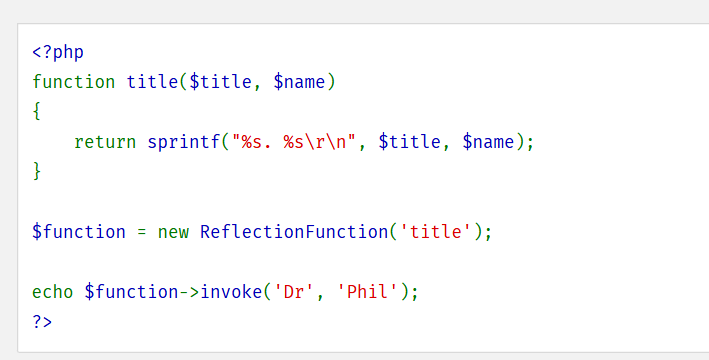
Task: Click the sprintf function call
Action: [x=184, y=142]
